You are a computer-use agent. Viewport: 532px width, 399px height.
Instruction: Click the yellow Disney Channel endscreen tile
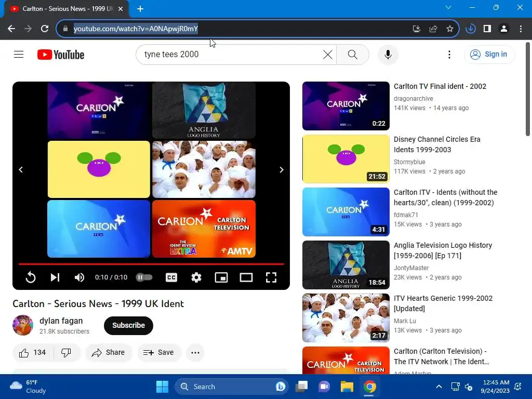click(x=99, y=169)
